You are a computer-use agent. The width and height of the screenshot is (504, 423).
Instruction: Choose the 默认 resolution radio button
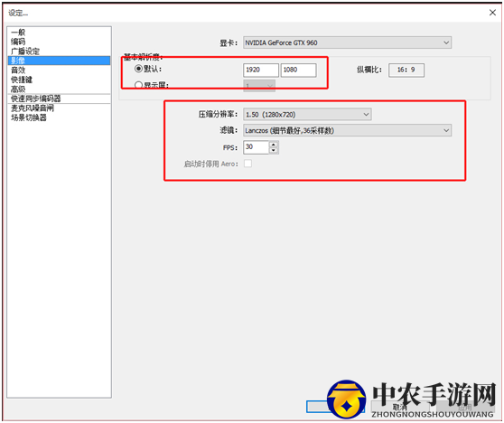138,69
